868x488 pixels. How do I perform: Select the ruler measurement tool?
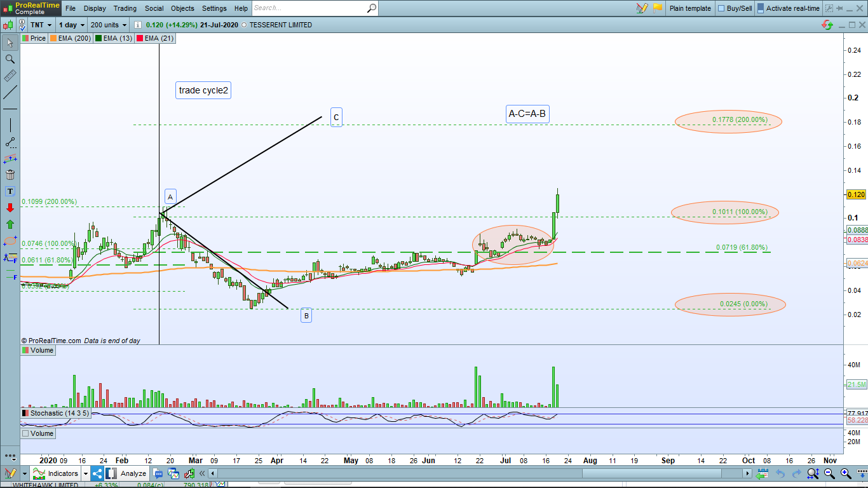tap(10, 76)
